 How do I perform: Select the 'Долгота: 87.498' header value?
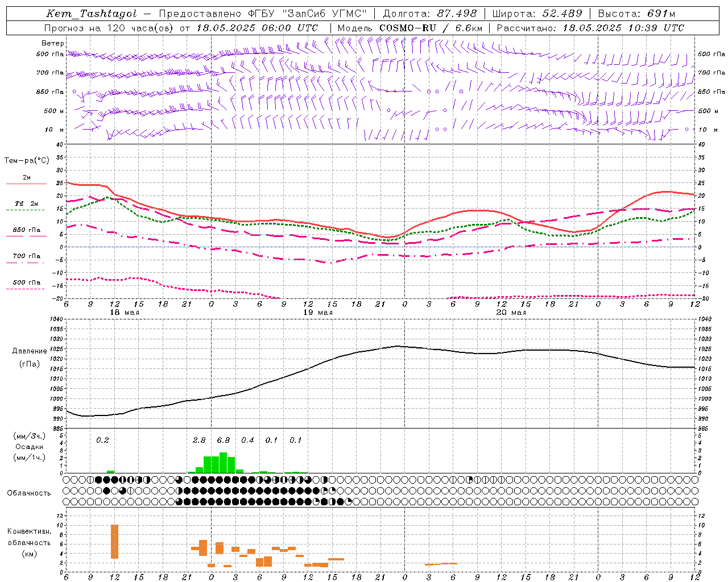click(431, 14)
